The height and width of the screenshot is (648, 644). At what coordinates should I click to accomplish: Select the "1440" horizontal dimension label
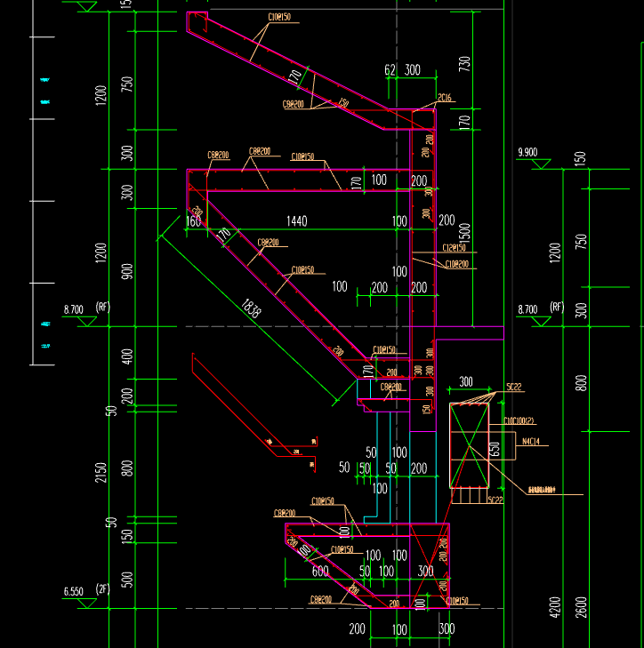[x=296, y=221]
